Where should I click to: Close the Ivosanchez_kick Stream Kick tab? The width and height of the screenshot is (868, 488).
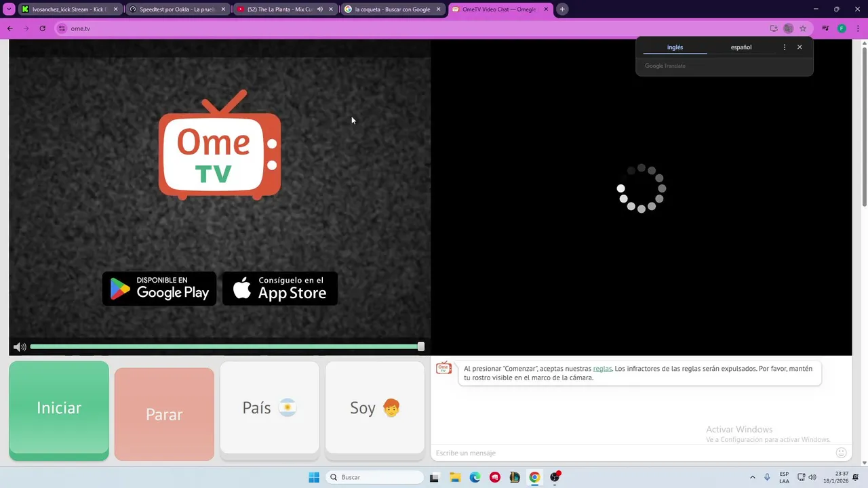point(115,9)
